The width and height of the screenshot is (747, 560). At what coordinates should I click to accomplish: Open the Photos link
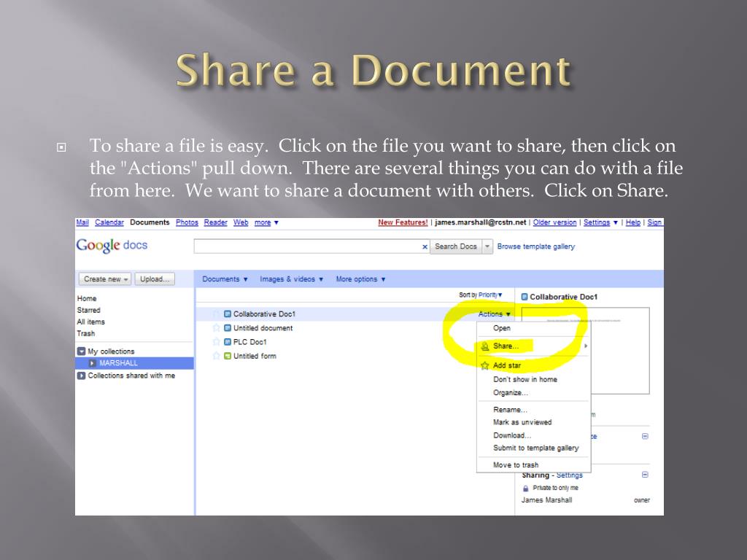point(187,222)
